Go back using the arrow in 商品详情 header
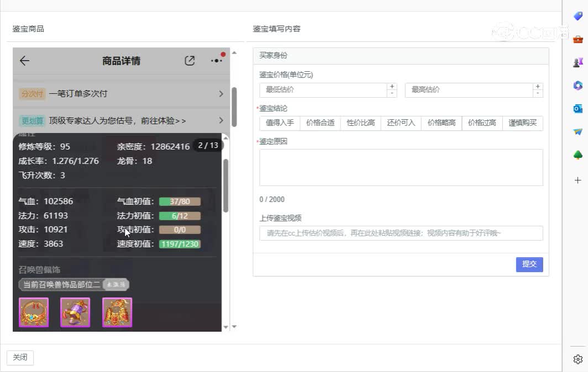588x372 pixels. [24, 61]
